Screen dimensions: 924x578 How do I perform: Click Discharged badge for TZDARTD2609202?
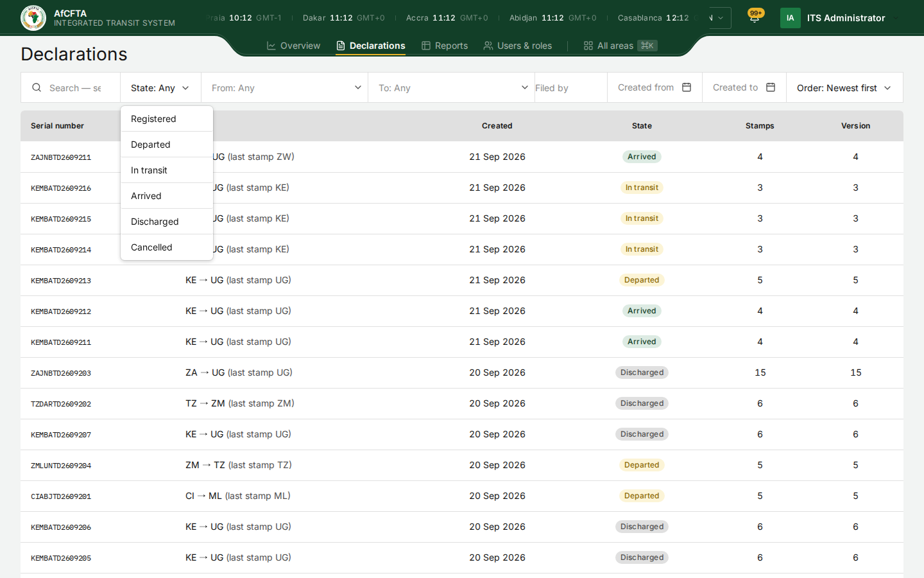[642, 403]
